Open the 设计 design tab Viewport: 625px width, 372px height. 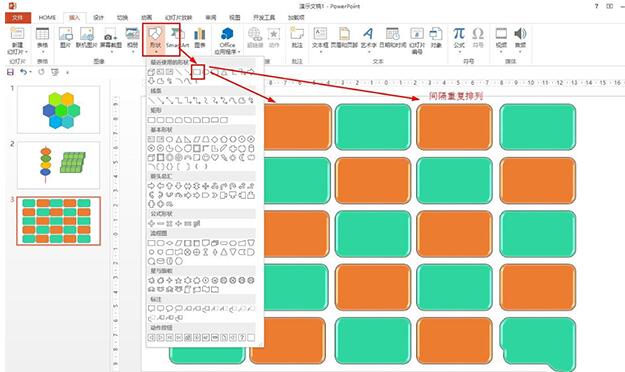pos(98,18)
